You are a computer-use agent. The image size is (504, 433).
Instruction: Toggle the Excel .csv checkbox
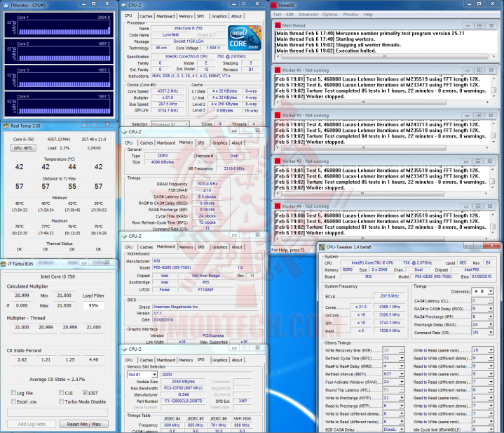(x=13, y=401)
